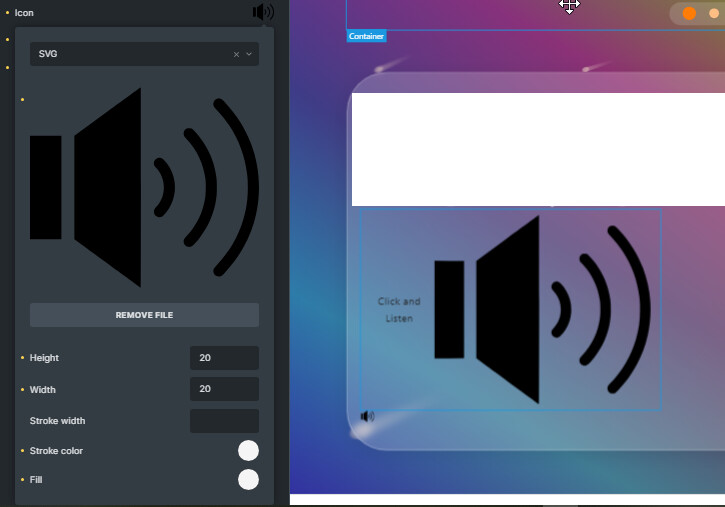Click the small speaker icon below the box
This screenshot has width=725, height=507.
(x=368, y=416)
